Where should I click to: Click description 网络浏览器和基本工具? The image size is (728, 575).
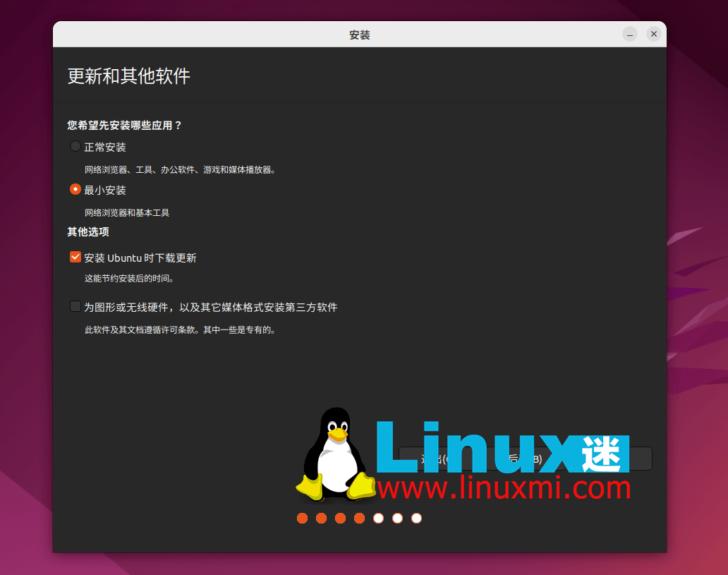pos(127,213)
